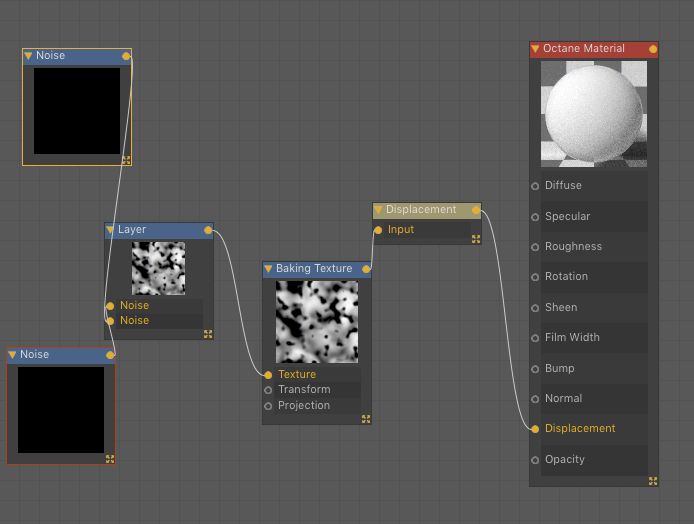Image resolution: width=694 pixels, height=524 pixels.
Task: Click the second Noise input port on Layer
Action: pos(110,321)
